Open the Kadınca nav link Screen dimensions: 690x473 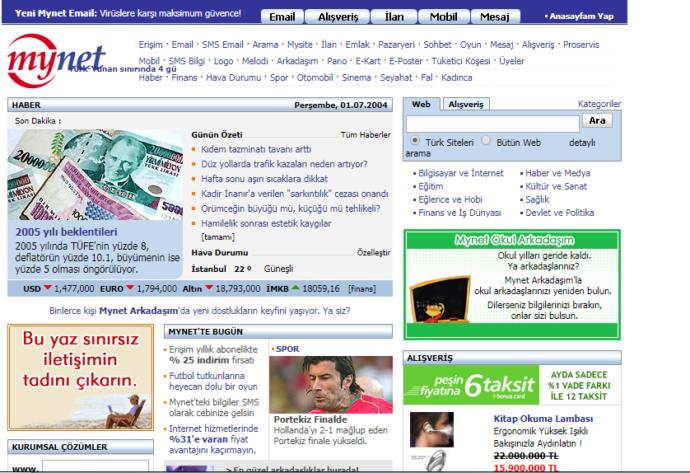point(456,77)
